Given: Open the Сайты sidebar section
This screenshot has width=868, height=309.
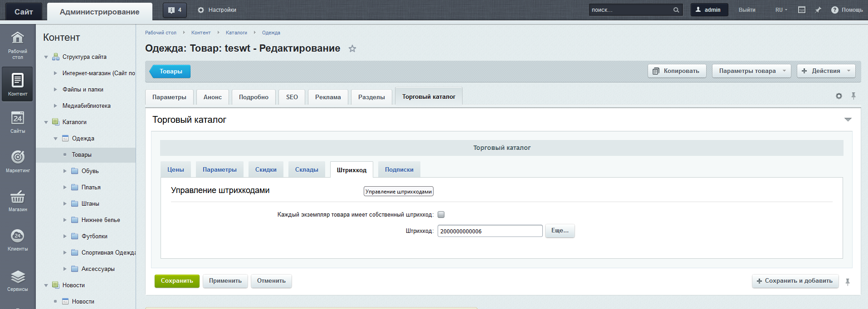Looking at the screenshot, I should pyautogui.click(x=18, y=122).
